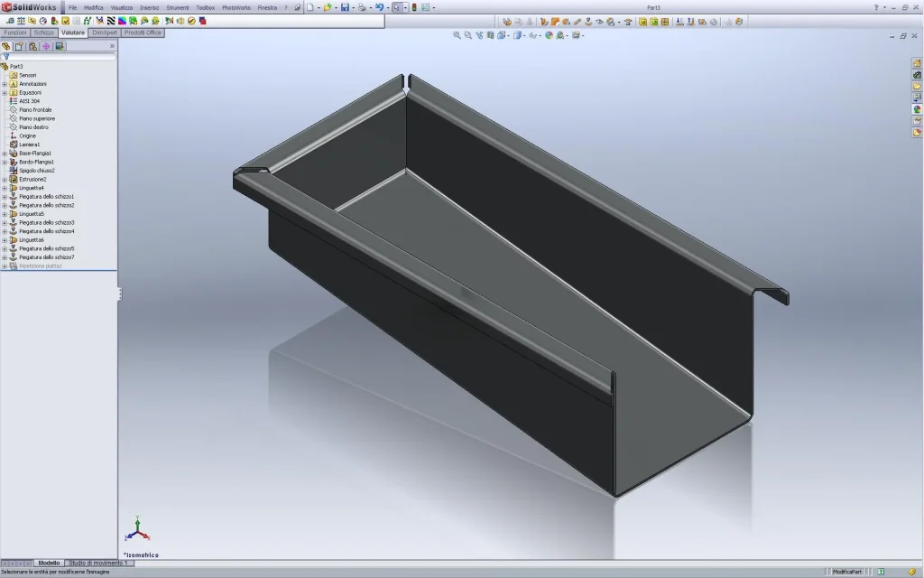
Task: Click the Undo arrow icon
Action: click(x=379, y=7)
